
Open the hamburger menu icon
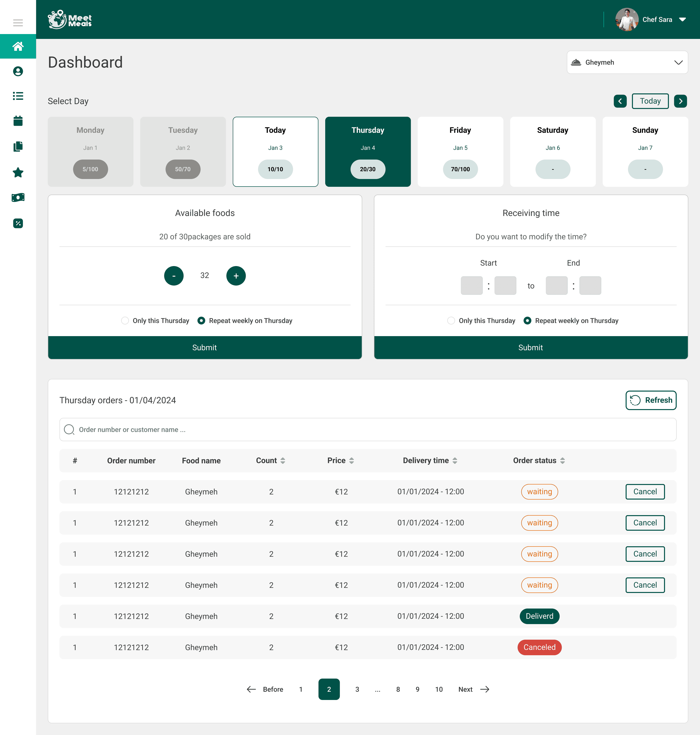coord(18,23)
